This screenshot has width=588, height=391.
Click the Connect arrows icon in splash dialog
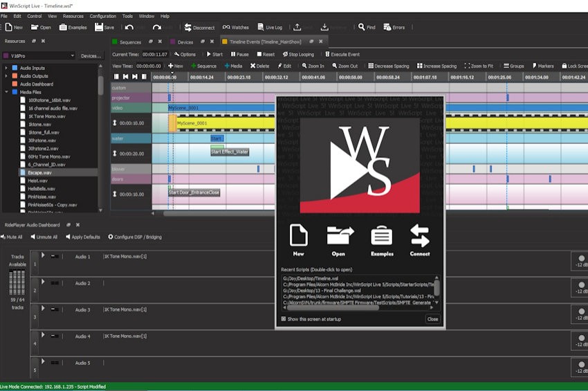click(420, 236)
